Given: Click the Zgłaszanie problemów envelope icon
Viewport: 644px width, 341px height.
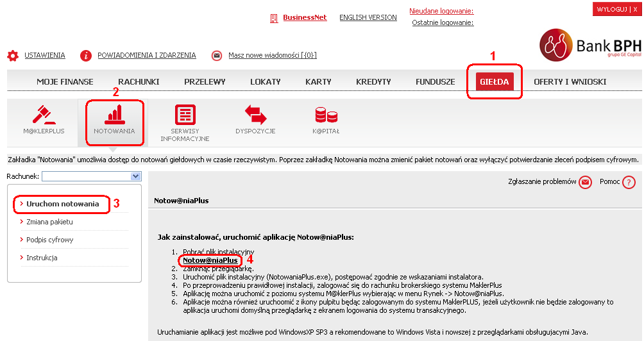Looking at the screenshot, I should point(585,182).
